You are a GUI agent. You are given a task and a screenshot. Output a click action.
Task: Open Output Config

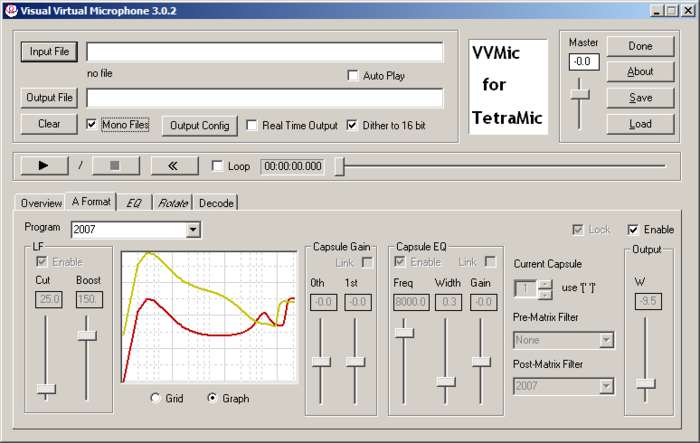point(200,125)
